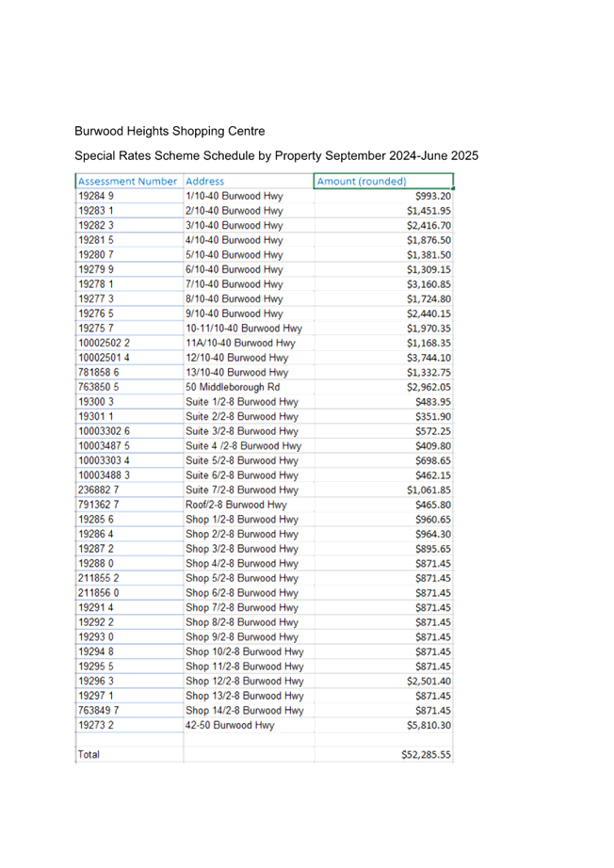Select assessment number 19282 3
The height and width of the screenshot is (868, 614).
coord(96,225)
